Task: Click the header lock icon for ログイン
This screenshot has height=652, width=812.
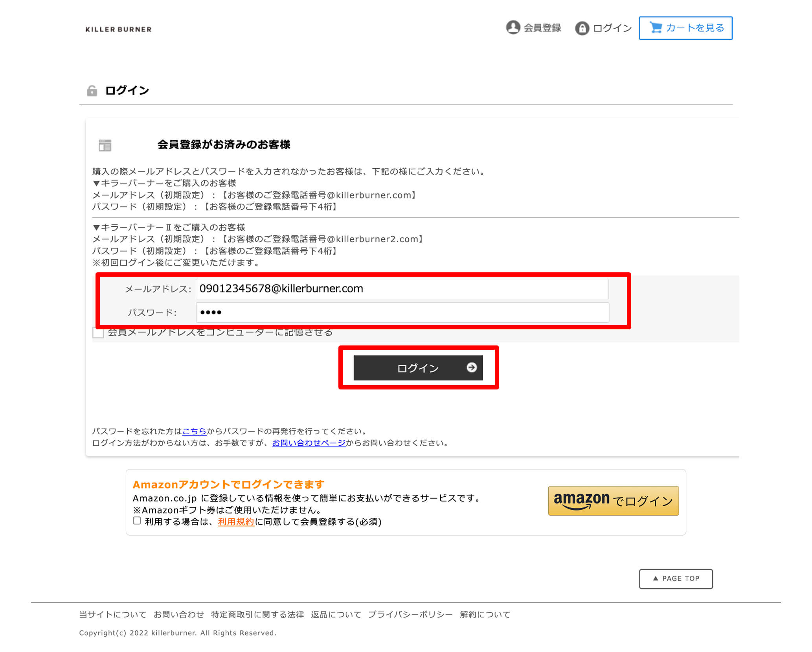Action: (582, 28)
